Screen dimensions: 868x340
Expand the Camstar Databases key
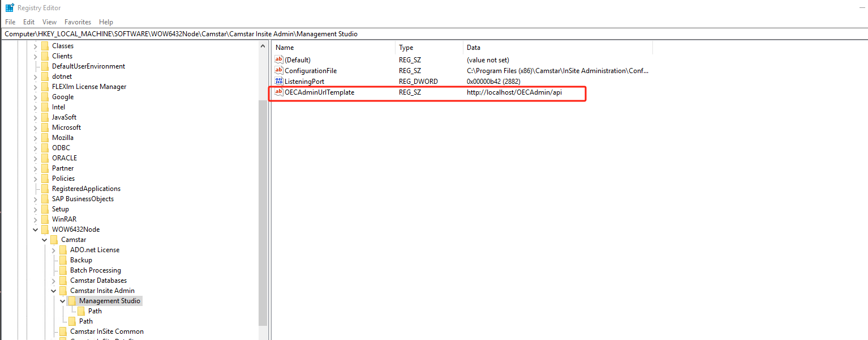point(54,280)
